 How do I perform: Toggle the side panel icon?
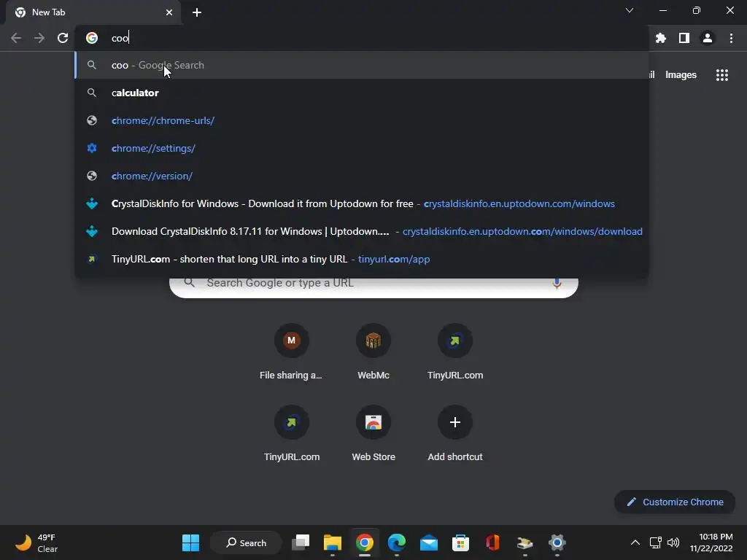[684, 38]
